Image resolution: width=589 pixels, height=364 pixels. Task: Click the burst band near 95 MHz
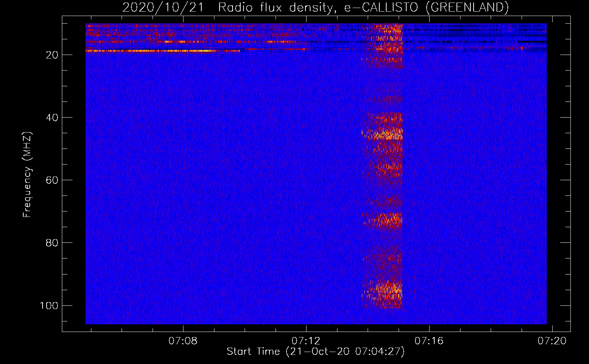382,290
